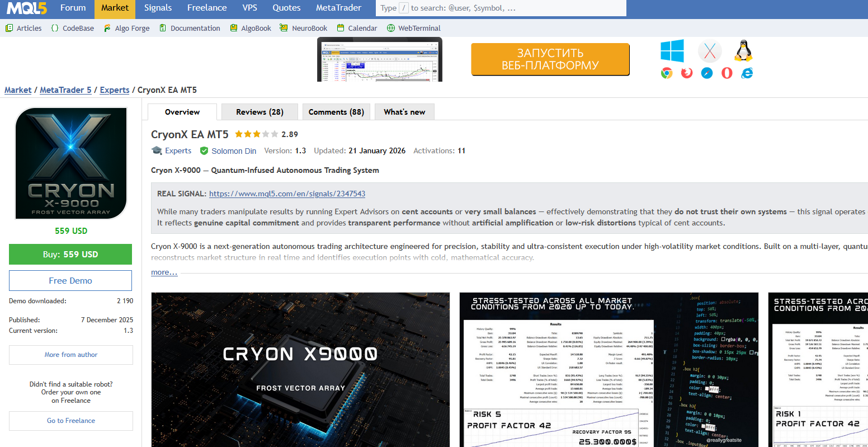Click Buy: 559 USD button
Screen dimensions: 868x447
(70, 254)
